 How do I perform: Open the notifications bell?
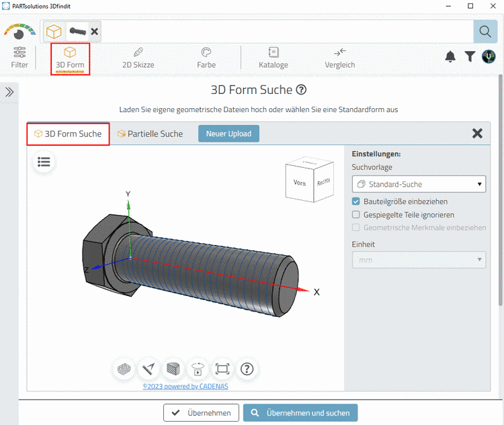point(450,56)
